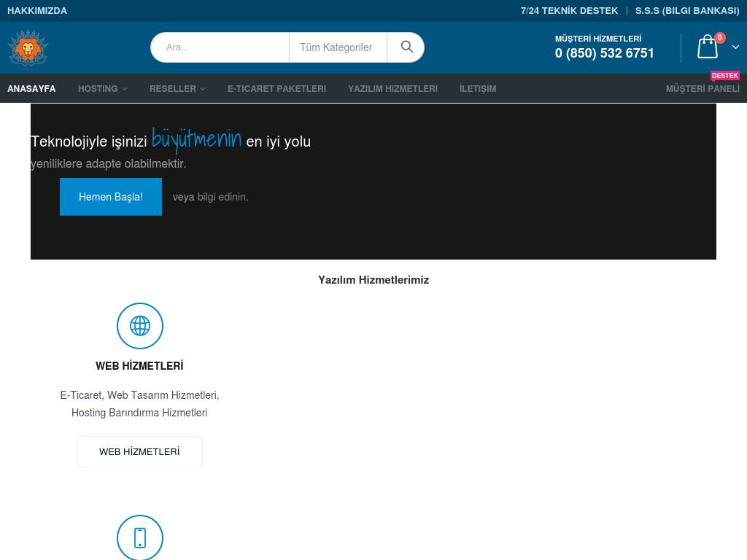Click the outlined WEB HİZMETLERİ button
Viewport: 747px width, 560px height.
(x=139, y=452)
